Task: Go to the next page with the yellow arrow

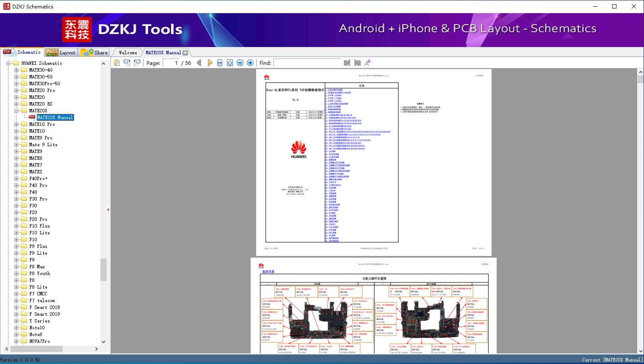Action: click(210, 63)
